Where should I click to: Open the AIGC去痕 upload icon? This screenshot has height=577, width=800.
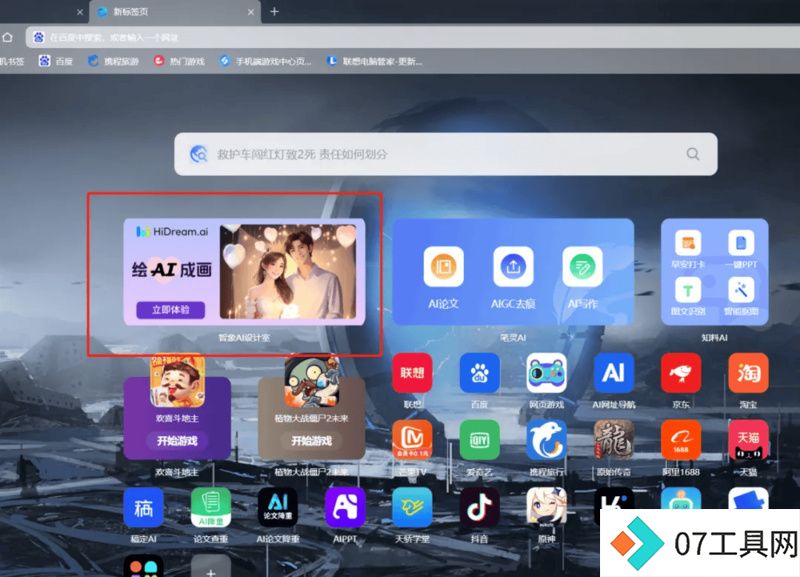[513, 266]
